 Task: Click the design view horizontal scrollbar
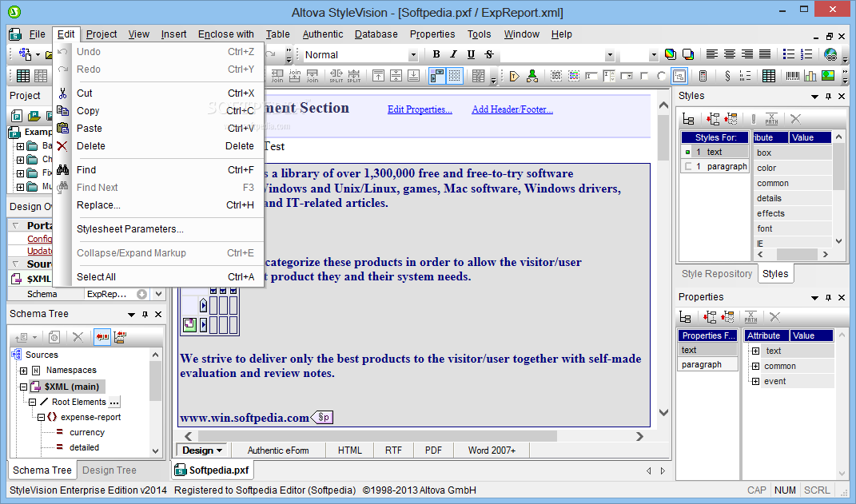(377, 436)
